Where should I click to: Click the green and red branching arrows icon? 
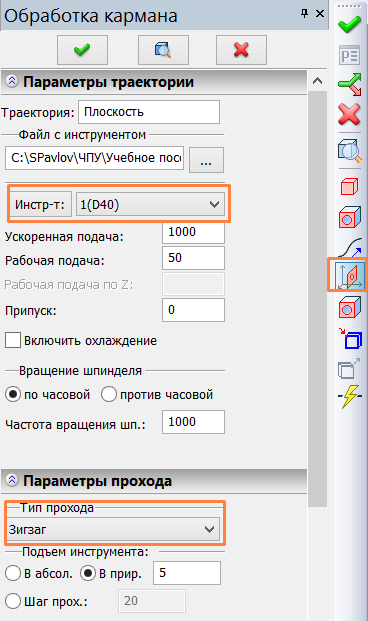349,84
